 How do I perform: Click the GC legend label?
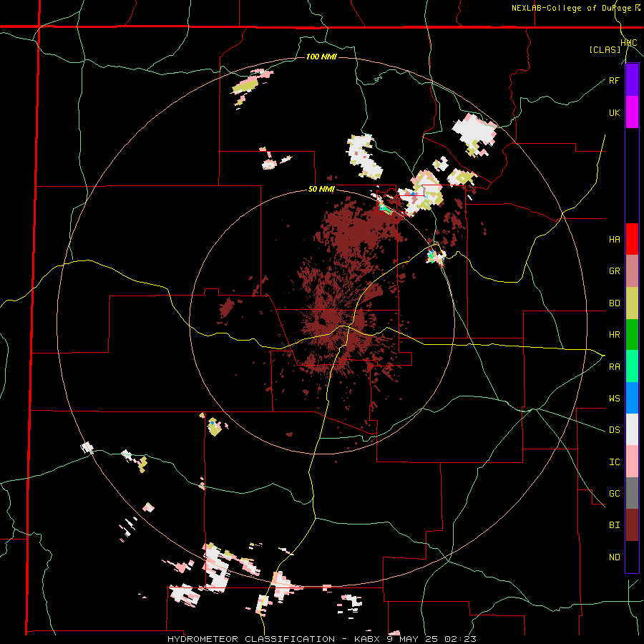click(x=614, y=494)
